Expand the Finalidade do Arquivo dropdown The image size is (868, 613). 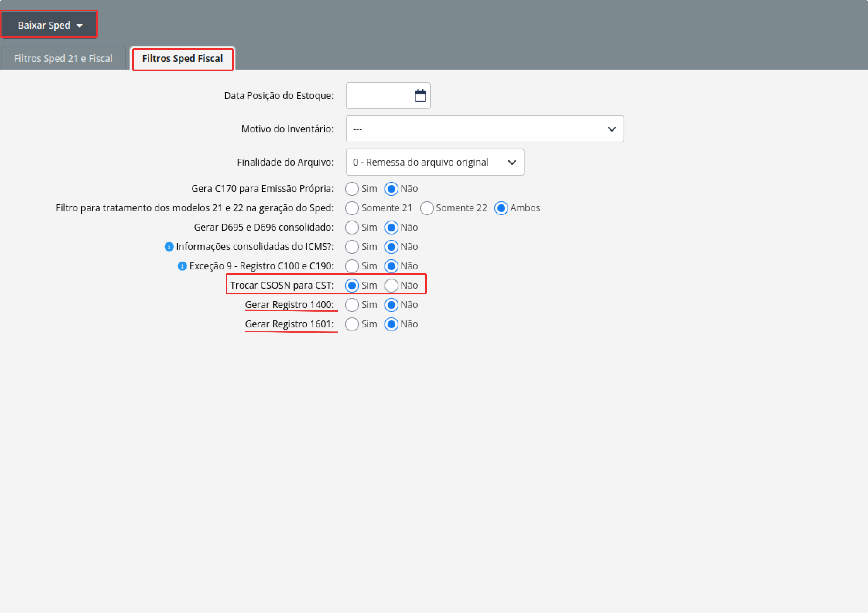pyautogui.click(x=435, y=162)
